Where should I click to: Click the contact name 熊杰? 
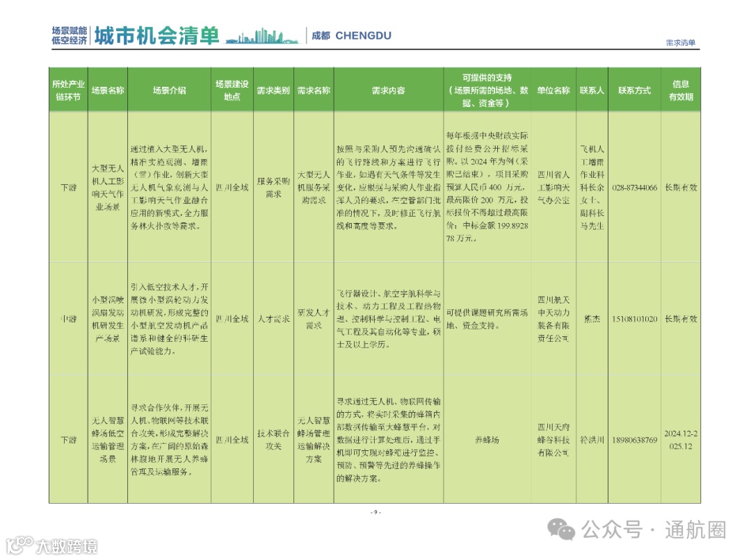click(592, 319)
